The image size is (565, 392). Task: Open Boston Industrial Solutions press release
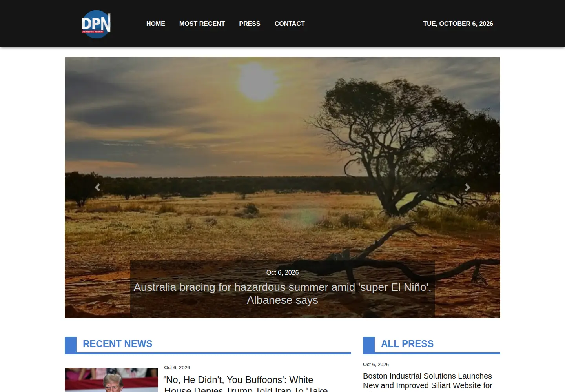(428, 381)
